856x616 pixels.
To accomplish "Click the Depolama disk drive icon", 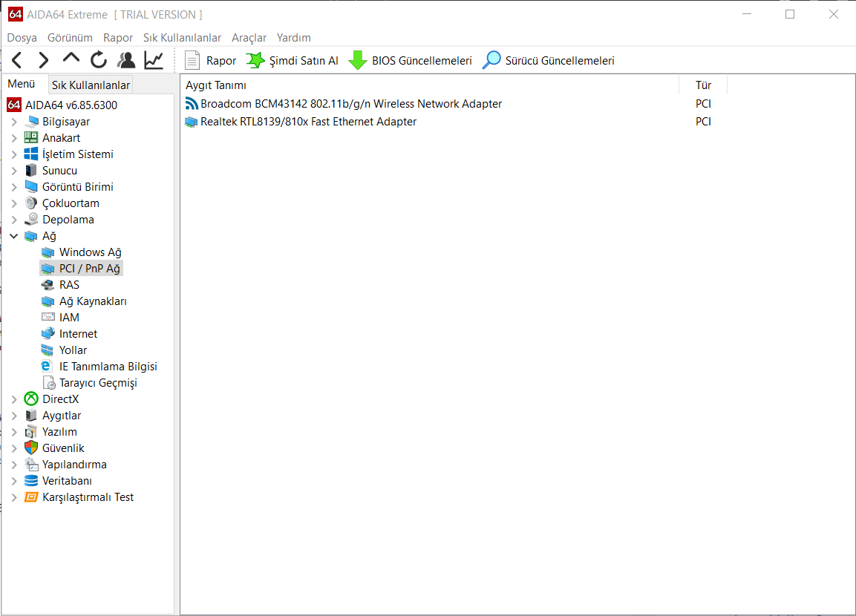I will point(31,220).
